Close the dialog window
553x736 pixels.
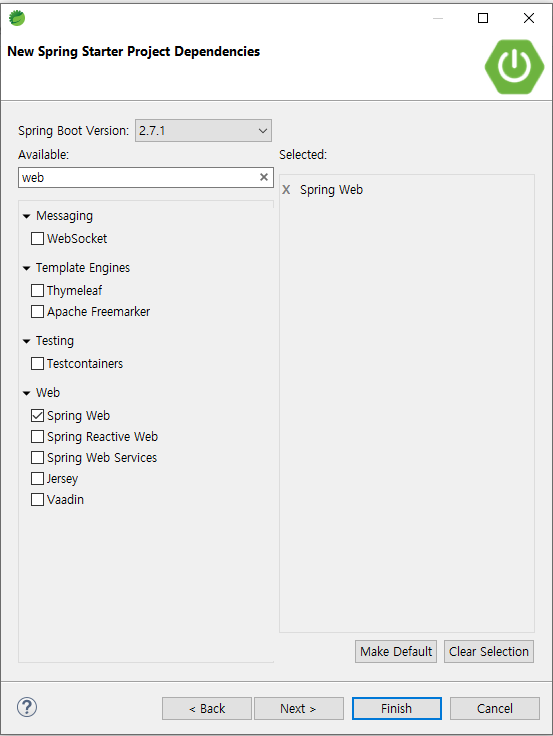coord(529,18)
